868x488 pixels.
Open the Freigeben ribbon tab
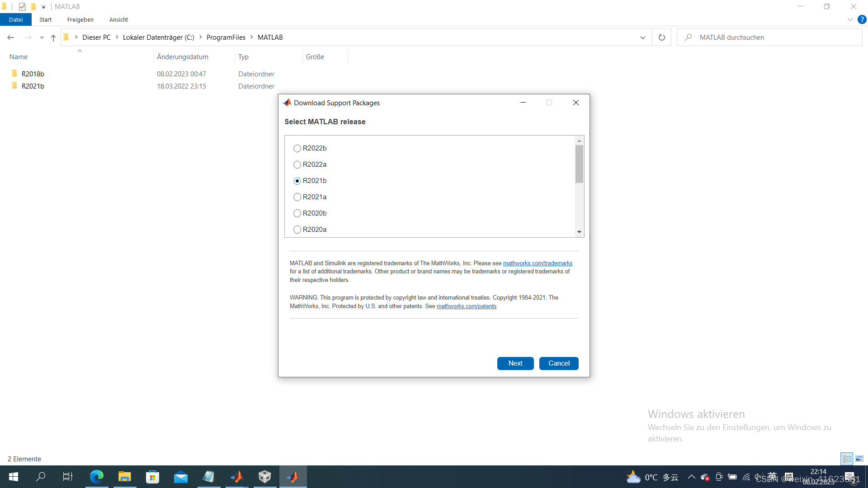coord(80,19)
